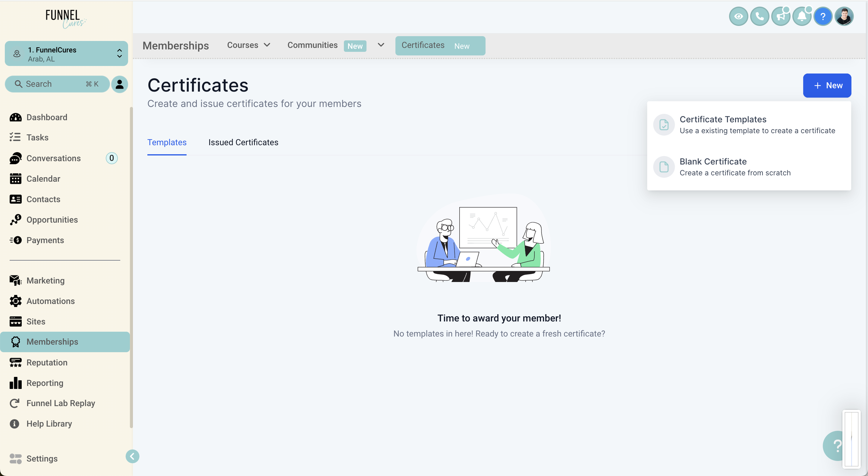The width and height of the screenshot is (868, 476).
Task: Toggle the notifications bell icon
Action: 802,16
